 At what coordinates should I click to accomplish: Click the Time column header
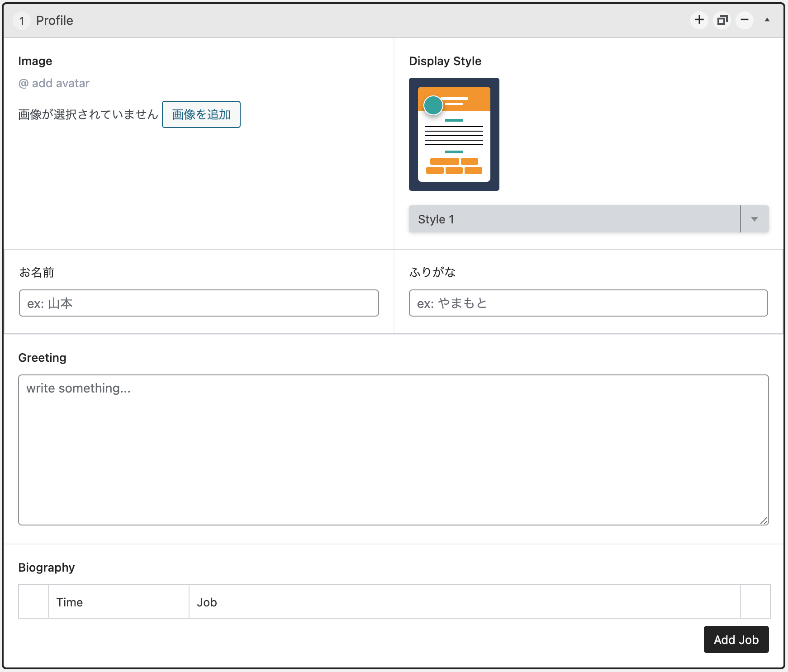[70, 602]
